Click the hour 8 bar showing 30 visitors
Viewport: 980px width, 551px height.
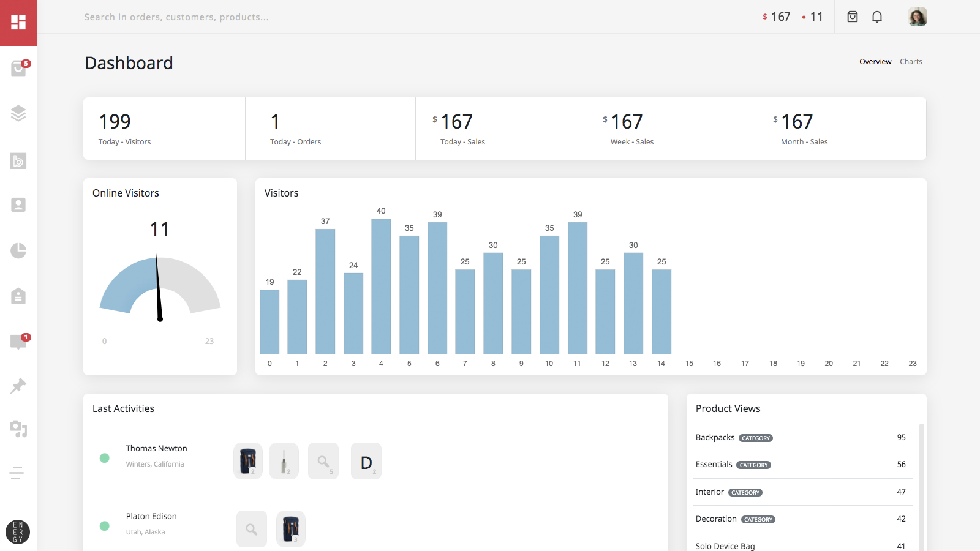[493, 303]
